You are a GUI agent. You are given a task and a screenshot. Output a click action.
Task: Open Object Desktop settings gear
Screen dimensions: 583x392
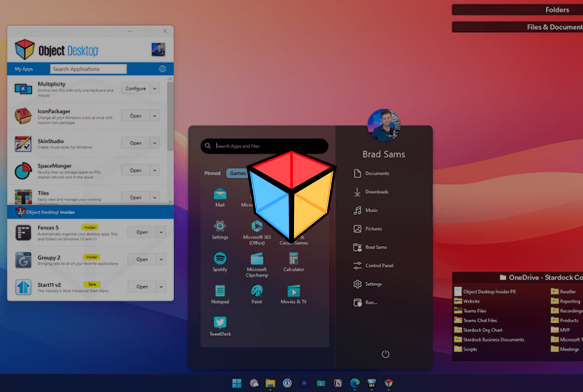pos(162,69)
